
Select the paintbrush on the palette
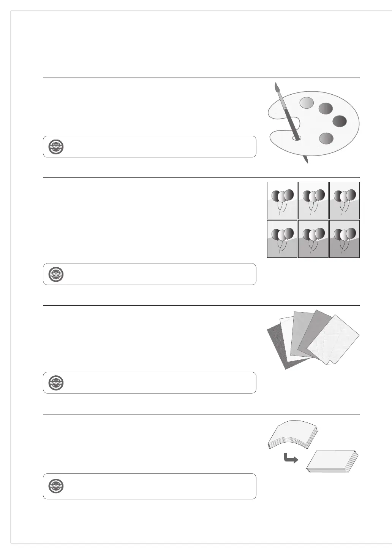(x=291, y=123)
